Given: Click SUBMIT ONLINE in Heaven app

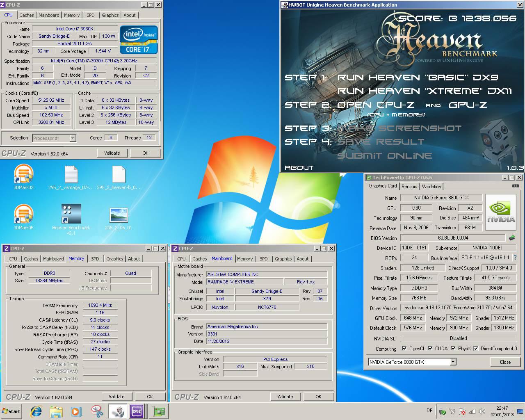Looking at the screenshot, I should (x=384, y=156).
